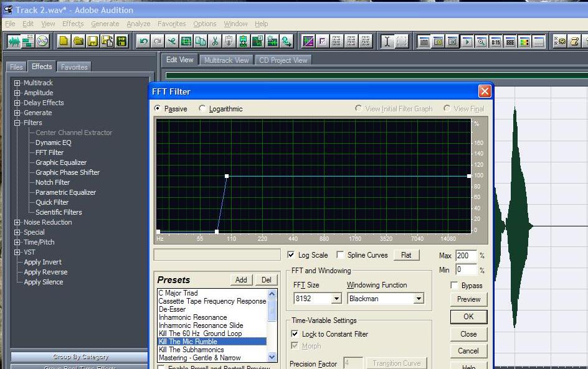Toggle the Morph checkbox

pyautogui.click(x=295, y=345)
